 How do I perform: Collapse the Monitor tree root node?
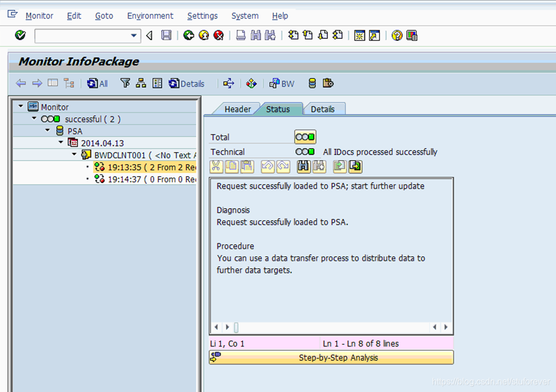pos(20,106)
